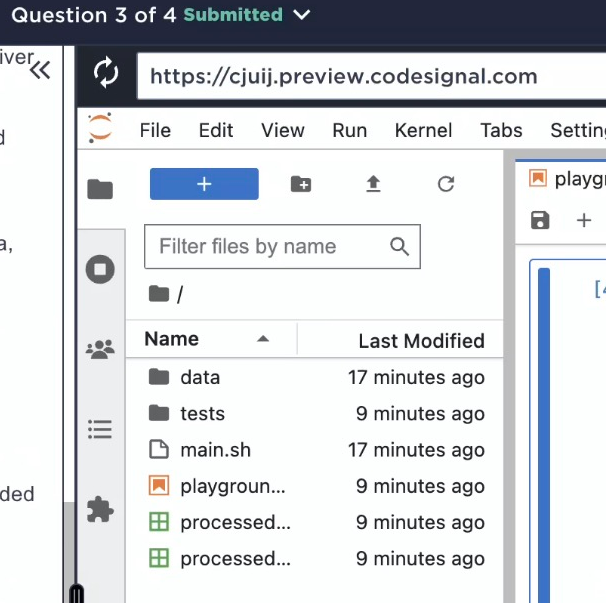The image size is (606, 603).
Task: Open the File menu
Action: [155, 130]
